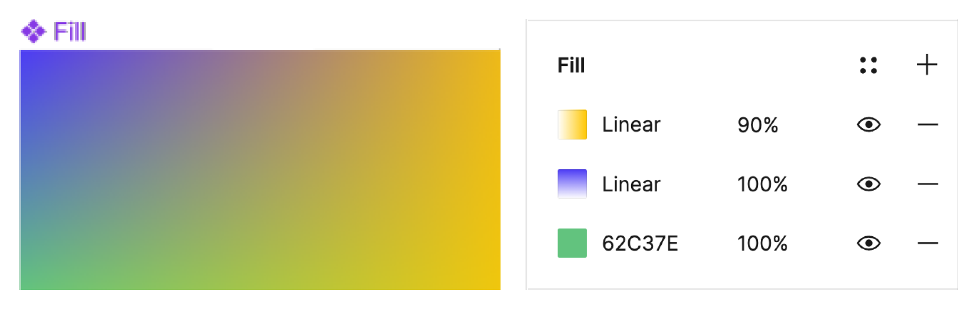Open purple gradient swatch picker

pyautogui.click(x=572, y=184)
